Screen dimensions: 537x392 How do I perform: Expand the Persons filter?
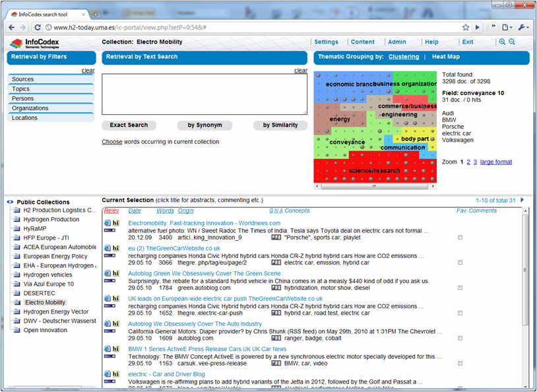[51, 98]
